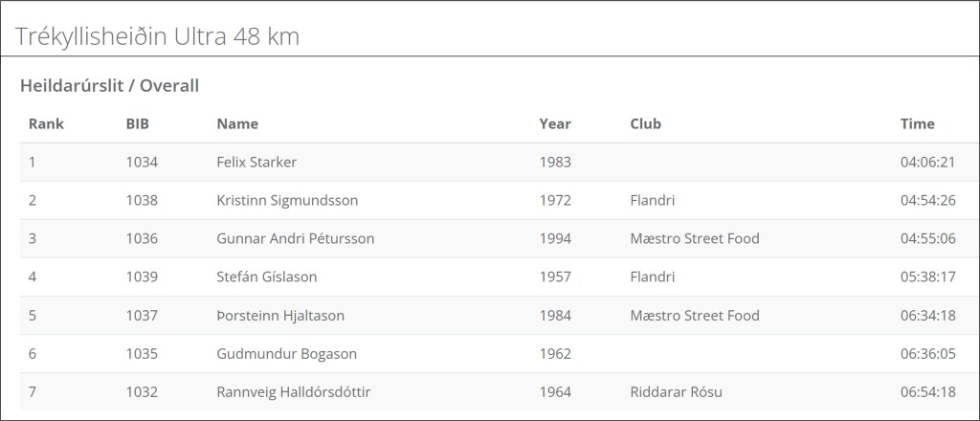The height and width of the screenshot is (421, 980).
Task: Select Þorsteinn Hjaltason's name
Action: tap(280, 315)
